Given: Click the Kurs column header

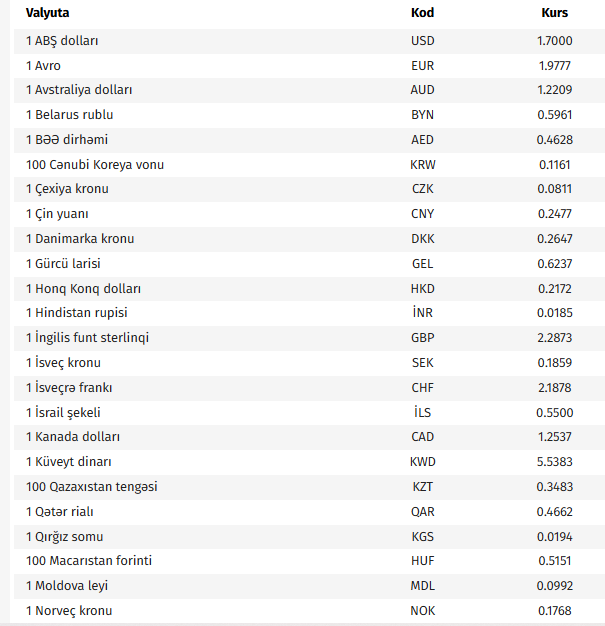Looking at the screenshot, I should tap(554, 14).
